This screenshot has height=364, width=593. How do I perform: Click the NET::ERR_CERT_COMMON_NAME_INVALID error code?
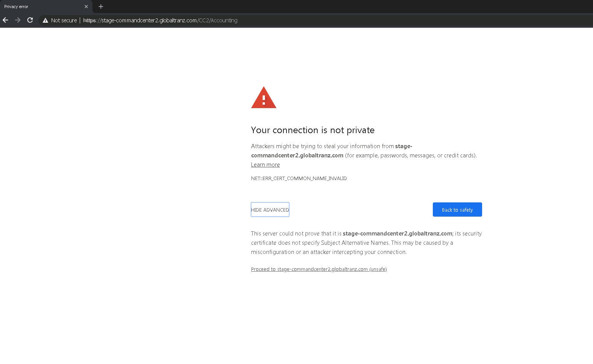[299, 179]
